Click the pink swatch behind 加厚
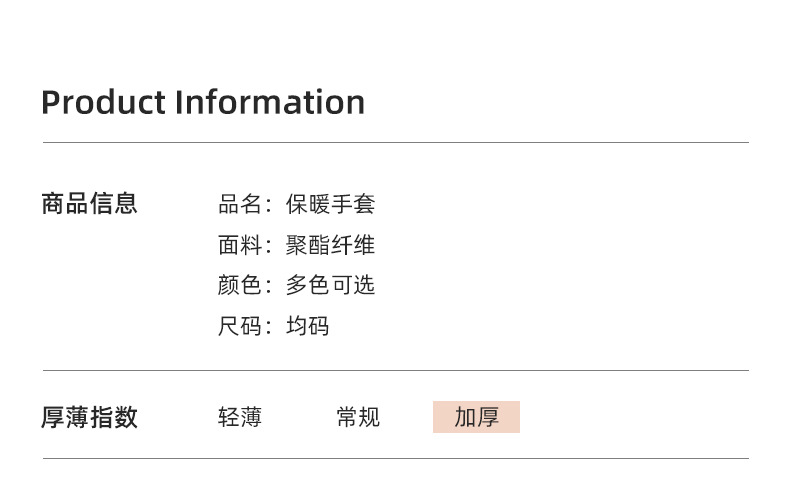Image resolution: width=790 pixels, height=501 pixels. 476,417
